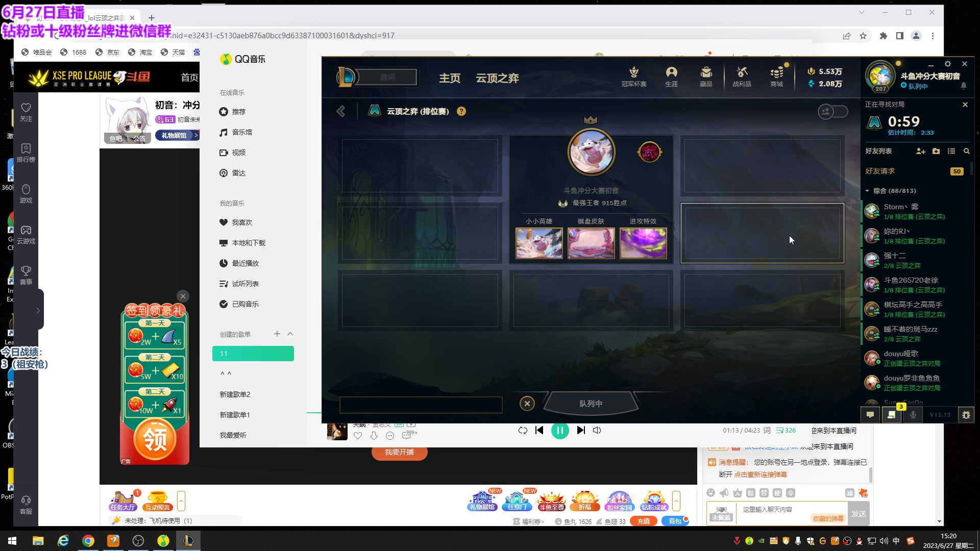The image size is (980, 551).
Task: Skip to next song in QQ音乐
Action: (x=581, y=430)
